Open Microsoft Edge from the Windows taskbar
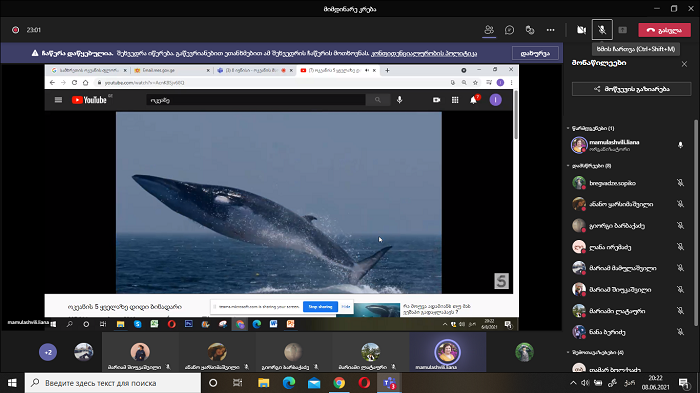The height and width of the screenshot is (393, 700). pyautogui.click(x=289, y=383)
